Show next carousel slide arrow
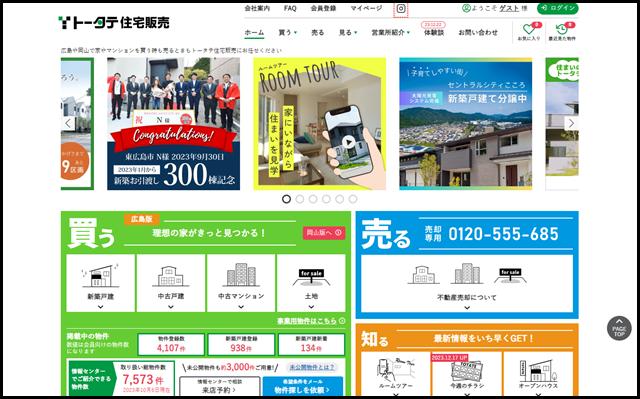This screenshot has height=399, width=640. point(571,123)
